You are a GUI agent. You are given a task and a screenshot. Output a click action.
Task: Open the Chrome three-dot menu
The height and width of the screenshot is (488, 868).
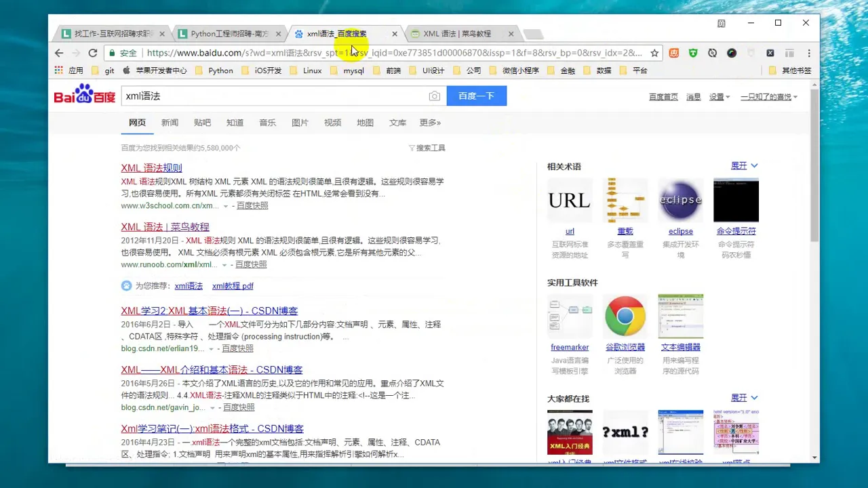click(808, 53)
